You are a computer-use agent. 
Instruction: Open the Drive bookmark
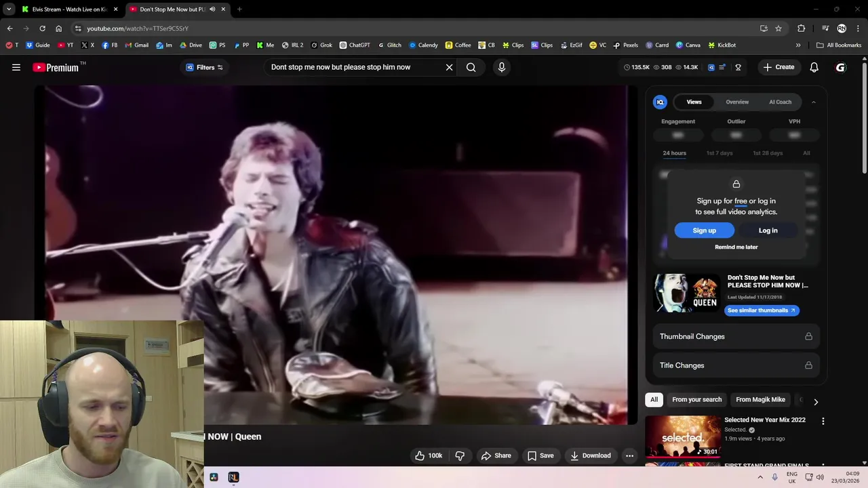tap(191, 45)
